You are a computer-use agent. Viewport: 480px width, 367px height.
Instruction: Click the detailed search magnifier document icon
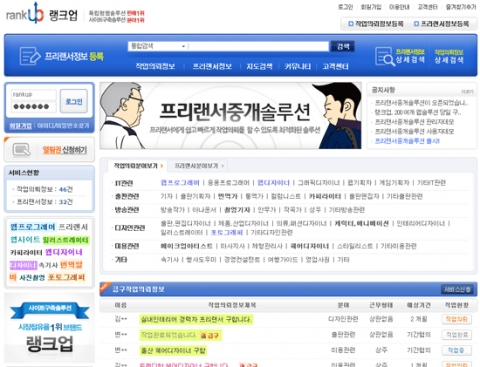384,56
